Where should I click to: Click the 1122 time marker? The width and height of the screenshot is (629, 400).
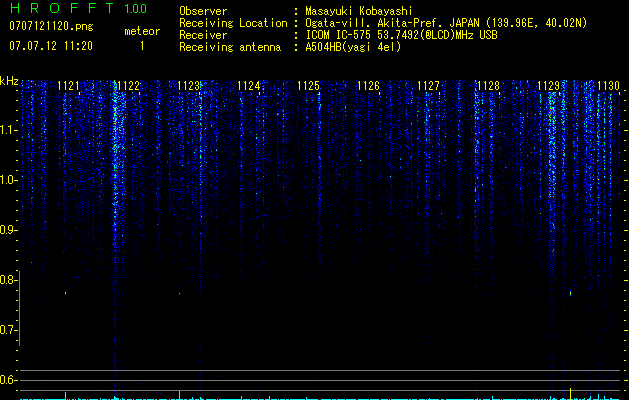128,86
